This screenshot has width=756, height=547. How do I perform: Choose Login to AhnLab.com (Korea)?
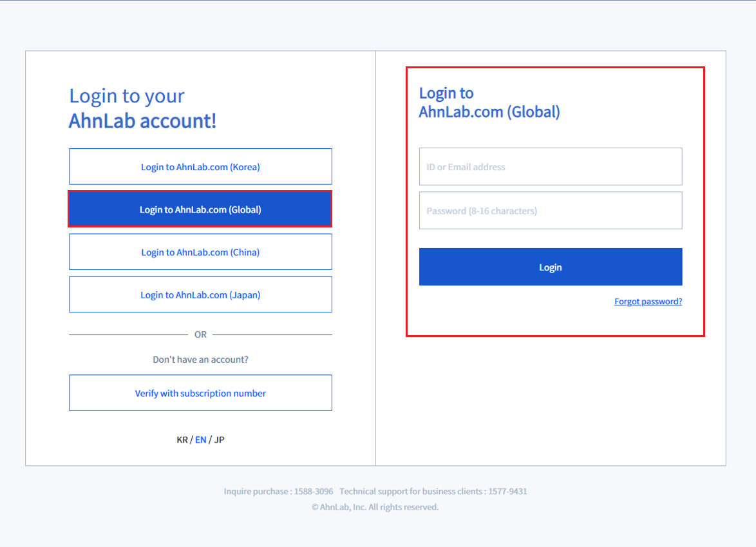click(x=200, y=166)
